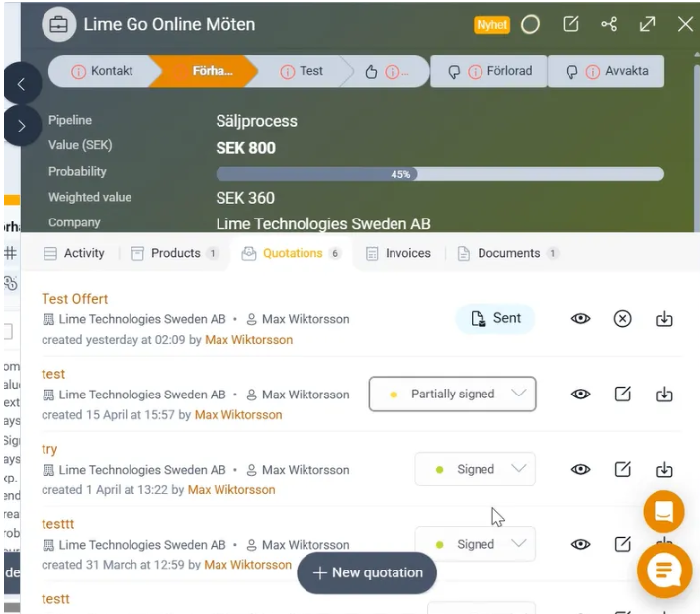The width and height of the screenshot is (700, 614).
Task: Go to next deal with right arrow
Action: [21, 126]
